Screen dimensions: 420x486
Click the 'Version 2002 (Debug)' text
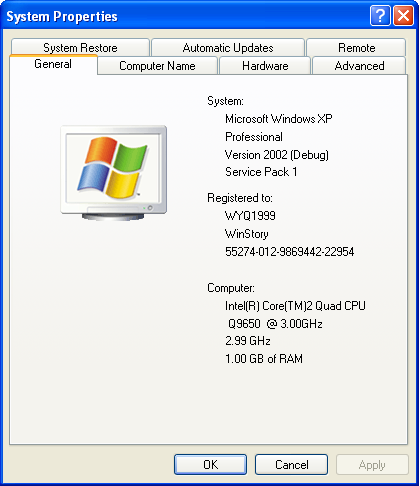277,155
